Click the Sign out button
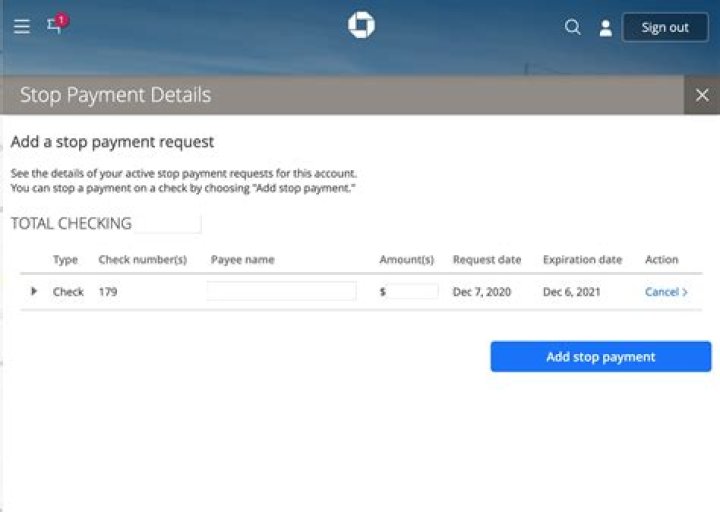This screenshot has width=720, height=512. [665, 28]
